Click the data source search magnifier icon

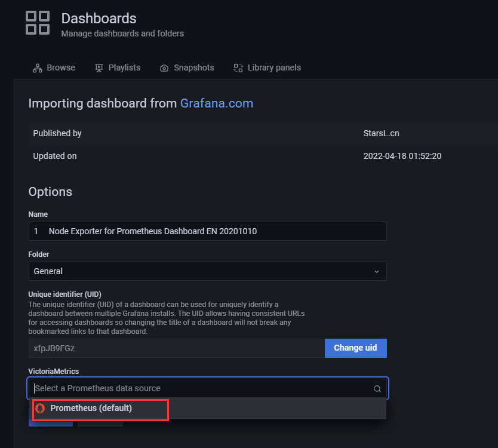click(x=377, y=389)
